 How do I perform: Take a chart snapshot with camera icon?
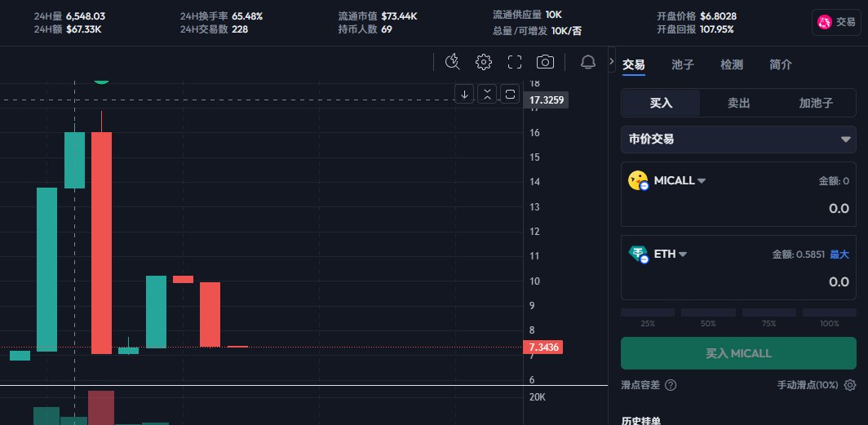point(545,62)
